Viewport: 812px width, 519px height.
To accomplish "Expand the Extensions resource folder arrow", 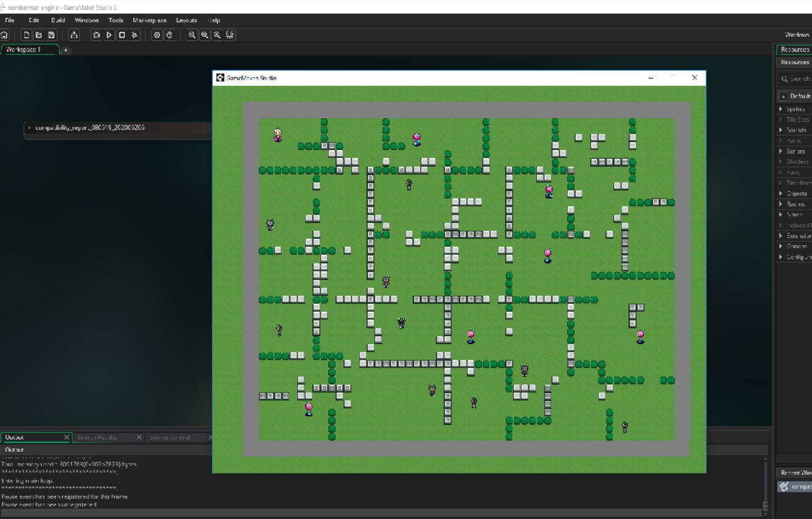I will click(782, 236).
